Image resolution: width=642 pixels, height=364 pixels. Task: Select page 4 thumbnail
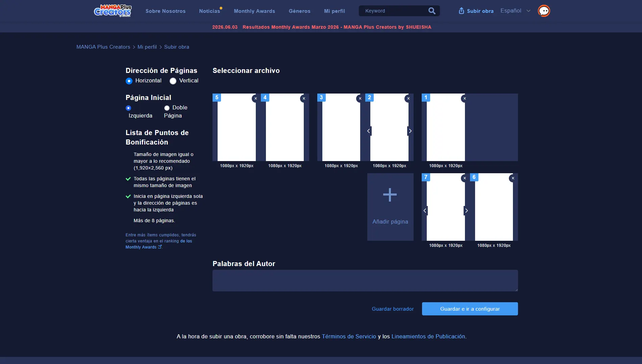tap(285, 127)
